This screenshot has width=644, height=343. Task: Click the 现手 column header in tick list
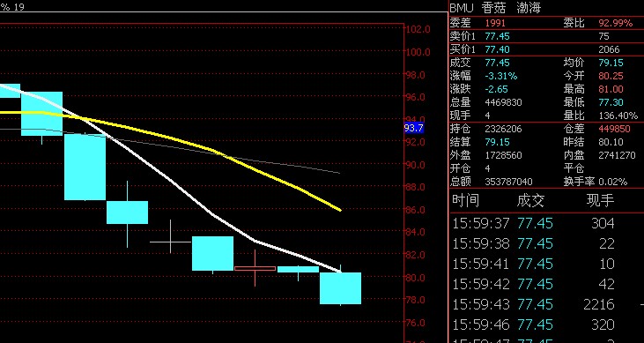pyautogui.click(x=600, y=201)
